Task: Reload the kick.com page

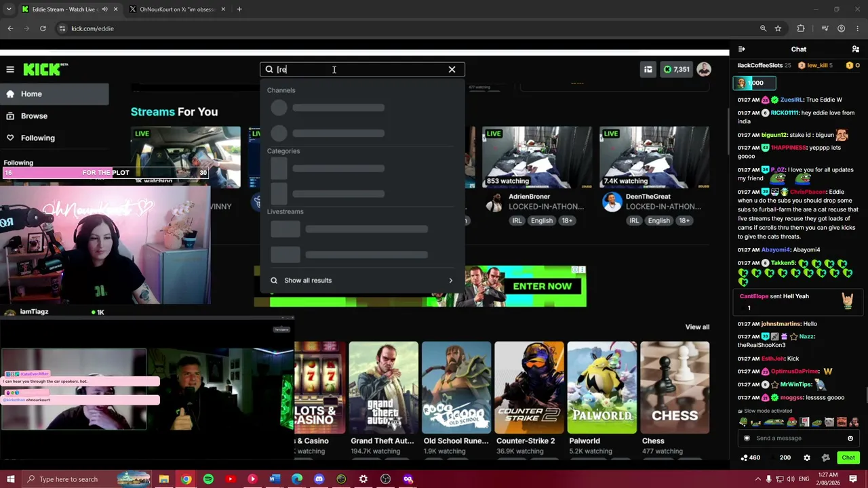Action: (43, 28)
